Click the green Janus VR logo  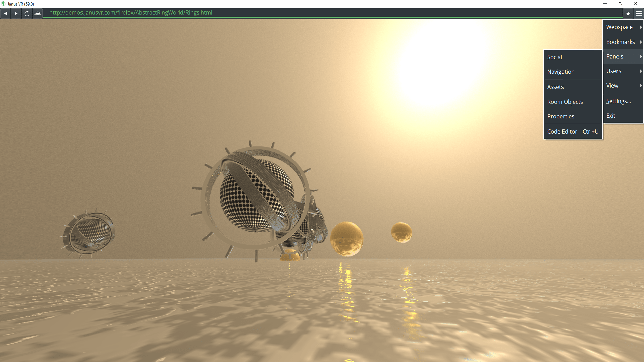click(x=3, y=4)
